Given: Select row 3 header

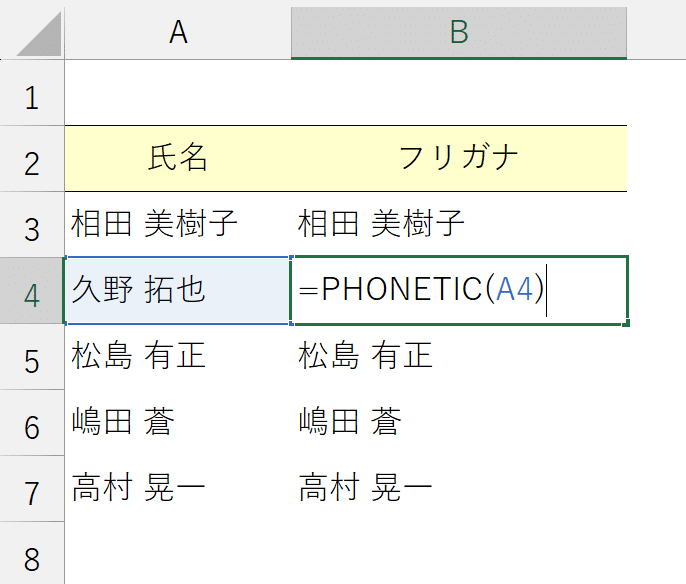Looking at the screenshot, I should pos(32,225).
